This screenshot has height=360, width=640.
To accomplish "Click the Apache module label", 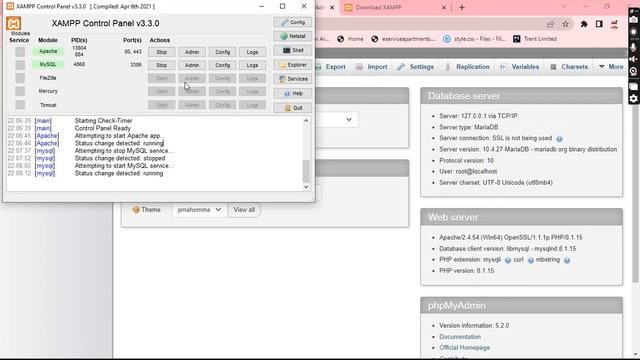I will point(48,51).
